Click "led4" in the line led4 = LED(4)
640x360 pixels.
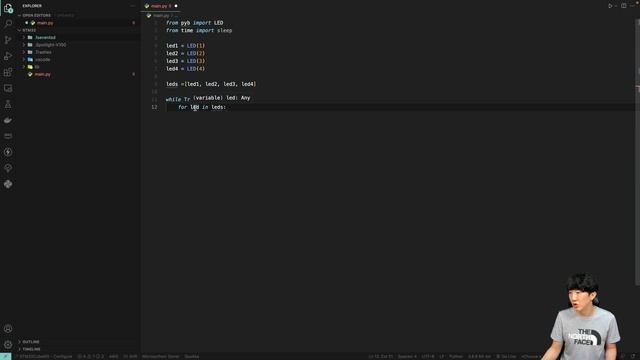pos(172,69)
